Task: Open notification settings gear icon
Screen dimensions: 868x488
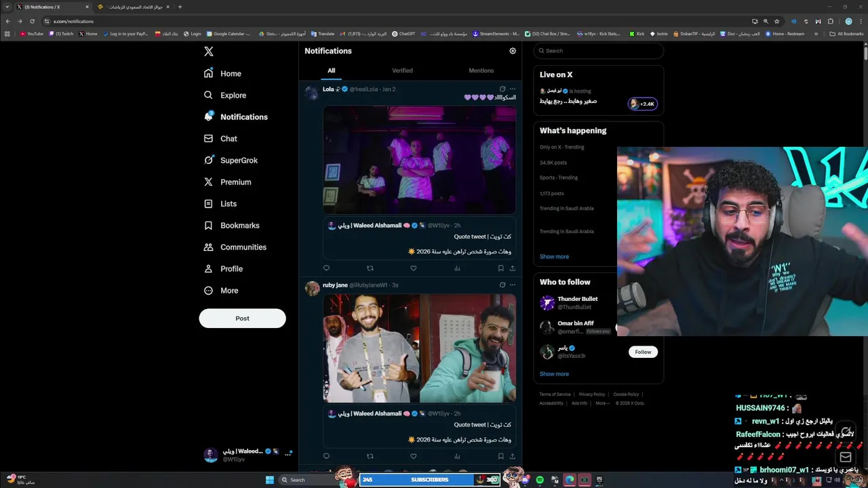Action: coord(513,51)
